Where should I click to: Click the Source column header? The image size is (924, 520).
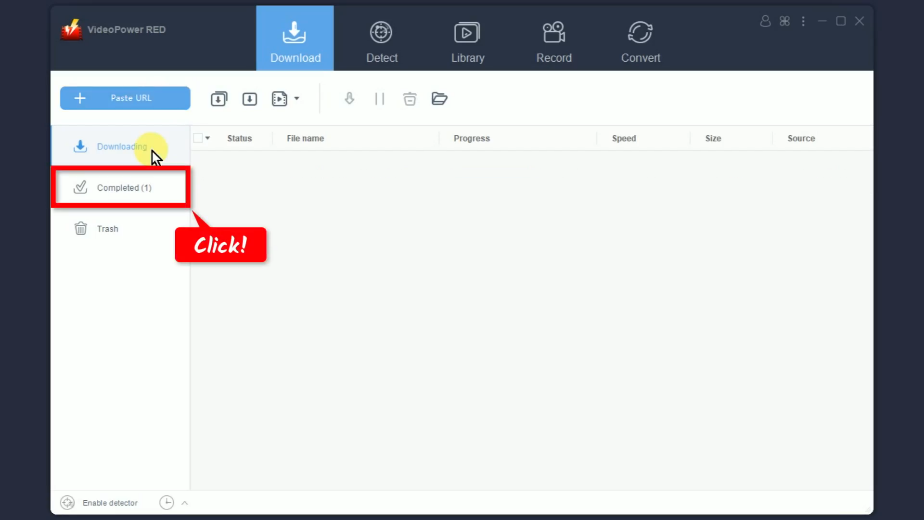801,139
